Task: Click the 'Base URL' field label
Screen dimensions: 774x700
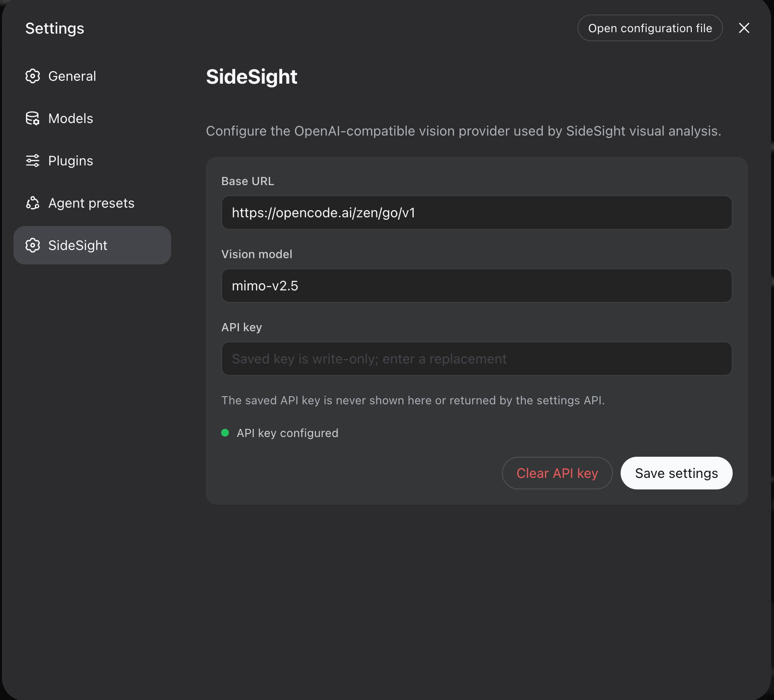Action: 248,181
